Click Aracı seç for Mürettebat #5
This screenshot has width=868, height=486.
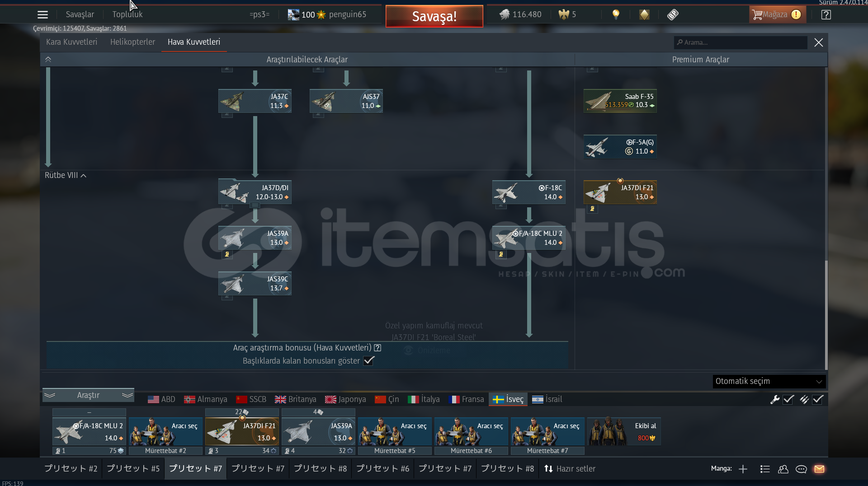coord(395,431)
